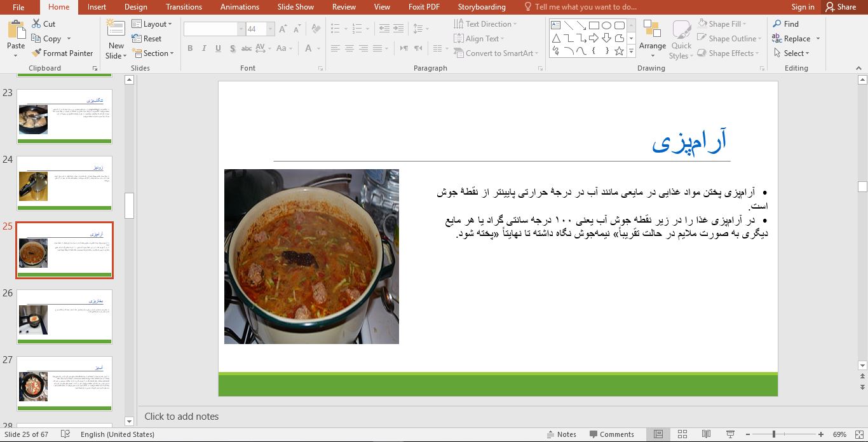The image size is (868, 442).
Task: Switch to Reading View
Action: (x=706, y=434)
